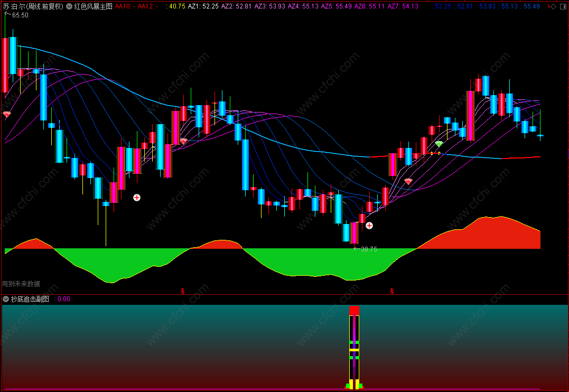569x392 pixels.
Task: Click the blue 55.49 value at top right
Action: pyautogui.click(x=530, y=6)
